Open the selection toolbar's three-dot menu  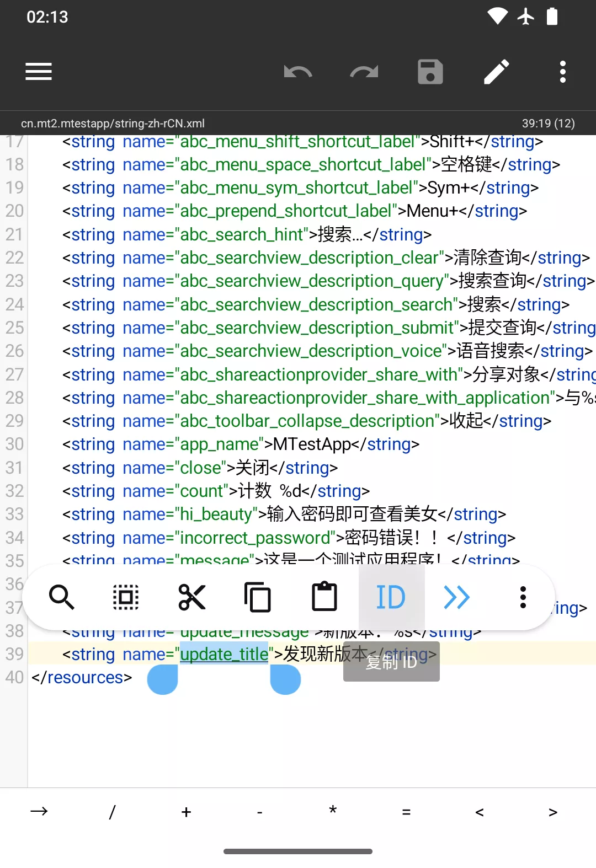point(523,597)
